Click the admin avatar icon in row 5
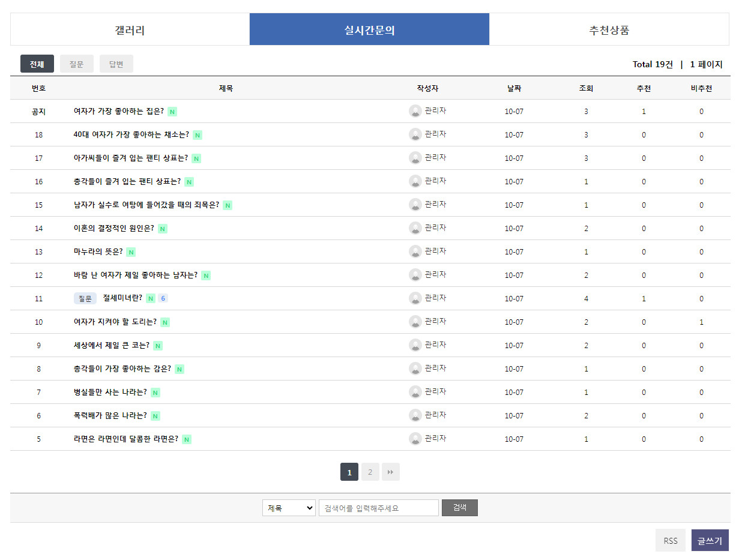This screenshot has height=560, width=742. (415, 439)
